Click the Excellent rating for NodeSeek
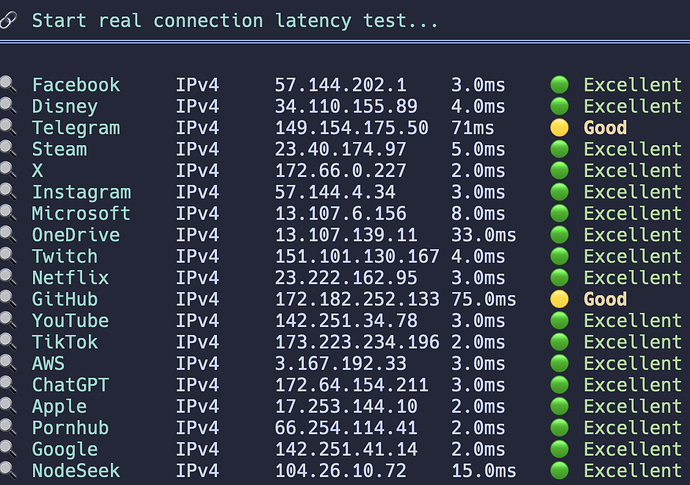The height and width of the screenshot is (485, 690). (x=633, y=471)
